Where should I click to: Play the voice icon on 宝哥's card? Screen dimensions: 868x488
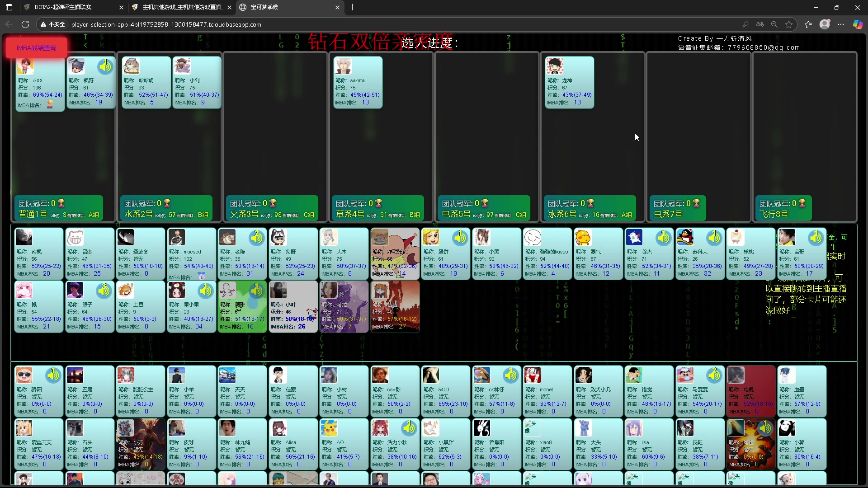pyautogui.click(x=816, y=237)
